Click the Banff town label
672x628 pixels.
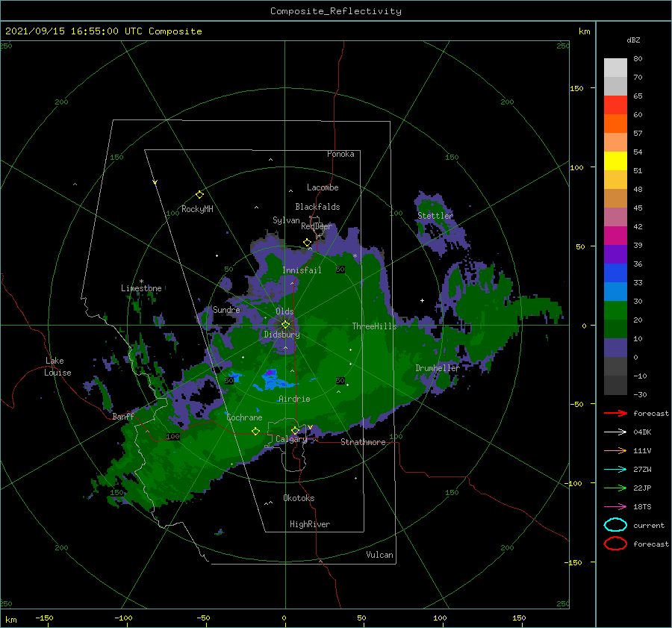coord(123,416)
